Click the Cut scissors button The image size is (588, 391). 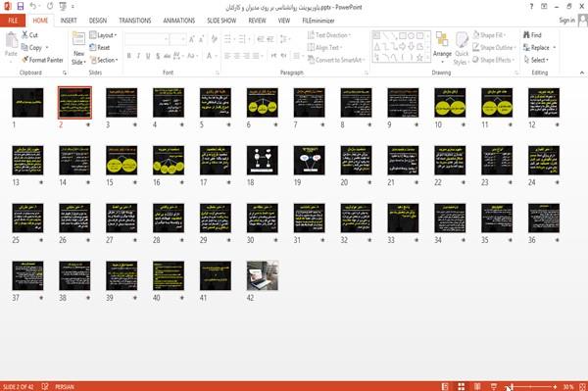[30, 35]
